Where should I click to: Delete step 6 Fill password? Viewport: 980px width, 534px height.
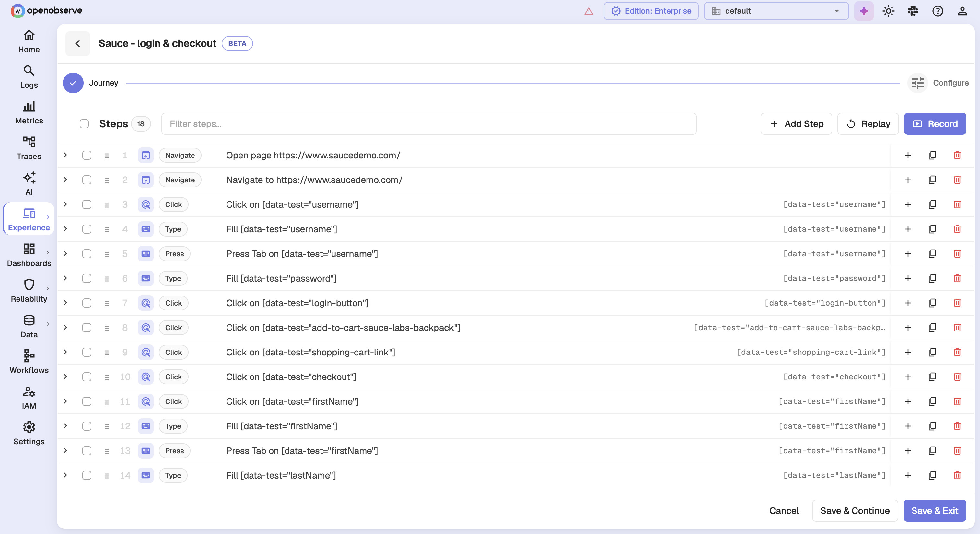pos(957,278)
